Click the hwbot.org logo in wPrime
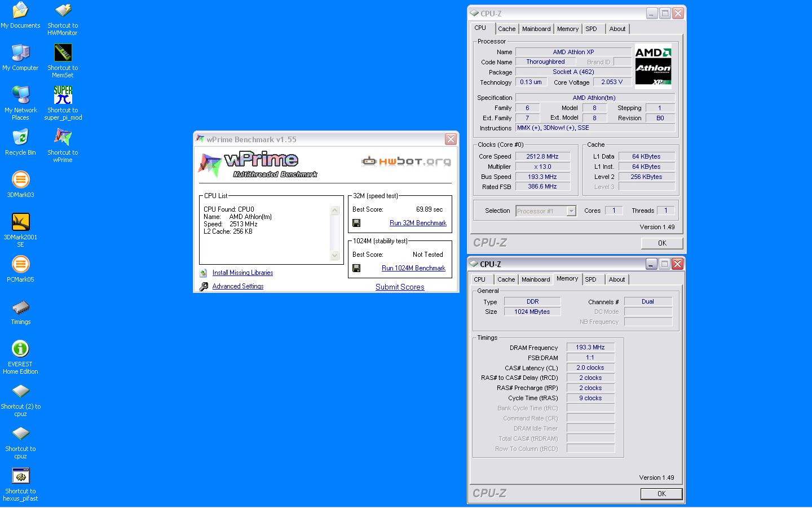The width and height of the screenshot is (812, 508). point(406,161)
